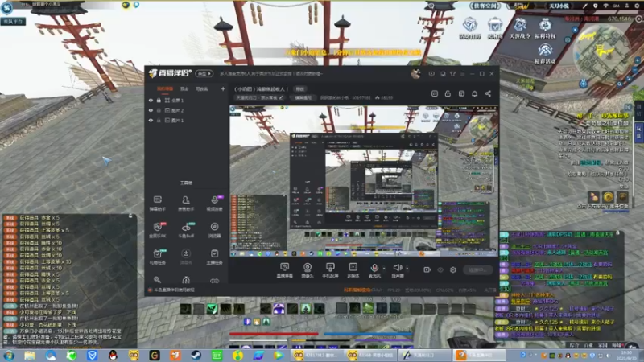Add a screen capture source
644x362 pixels.
pyautogui.click(x=284, y=270)
